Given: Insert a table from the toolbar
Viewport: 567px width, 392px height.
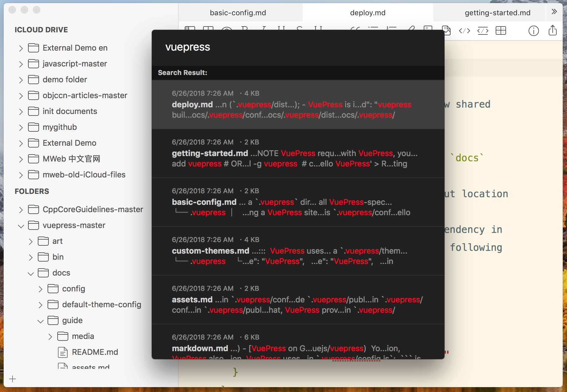Looking at the screenshot, I should pos(501,30).
